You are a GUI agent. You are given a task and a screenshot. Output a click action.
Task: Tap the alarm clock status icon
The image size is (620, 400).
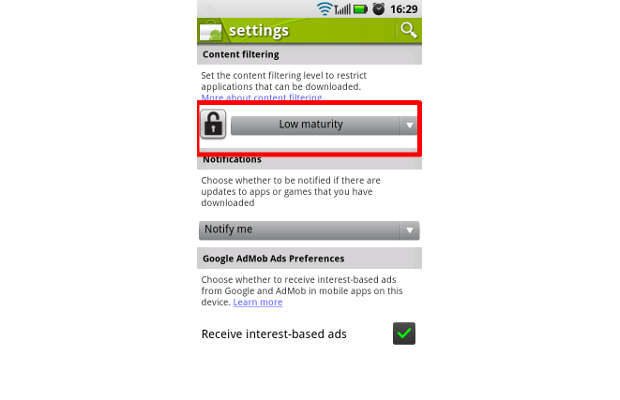pos(378,9)
